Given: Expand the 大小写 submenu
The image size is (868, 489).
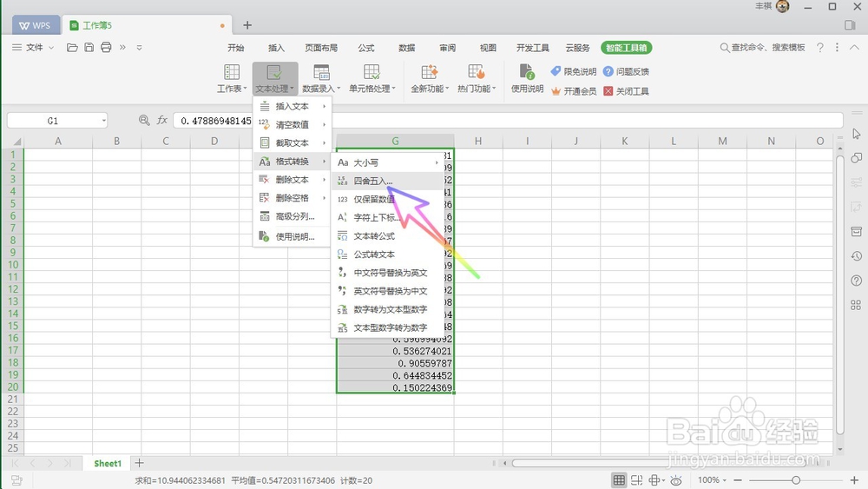Looking at the screenshot, I should (x=387, y=162).
